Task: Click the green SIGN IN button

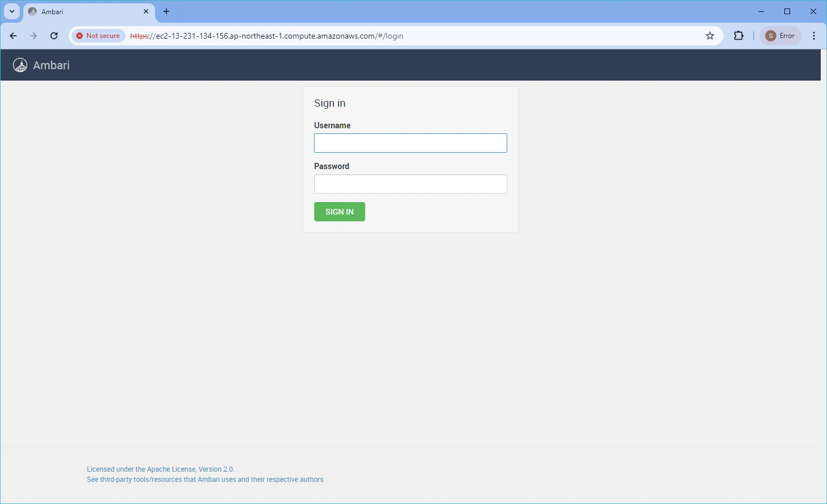Action: 340,212
